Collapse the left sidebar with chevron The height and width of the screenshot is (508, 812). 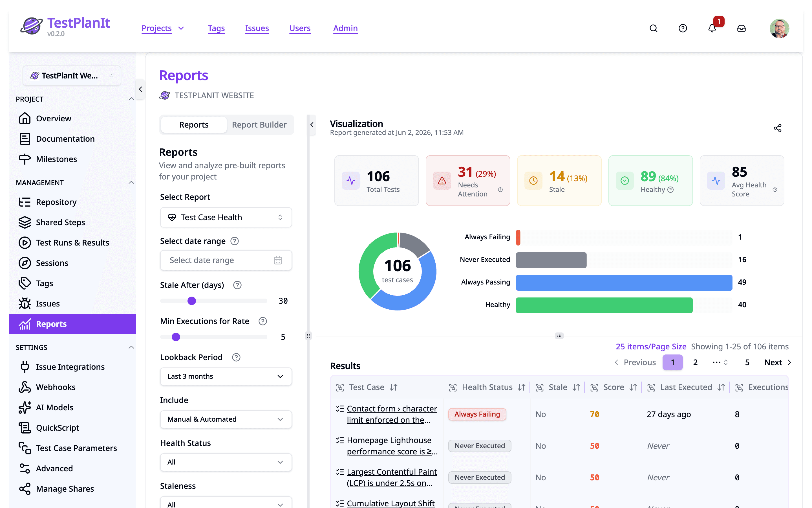[x=140, y=89]
